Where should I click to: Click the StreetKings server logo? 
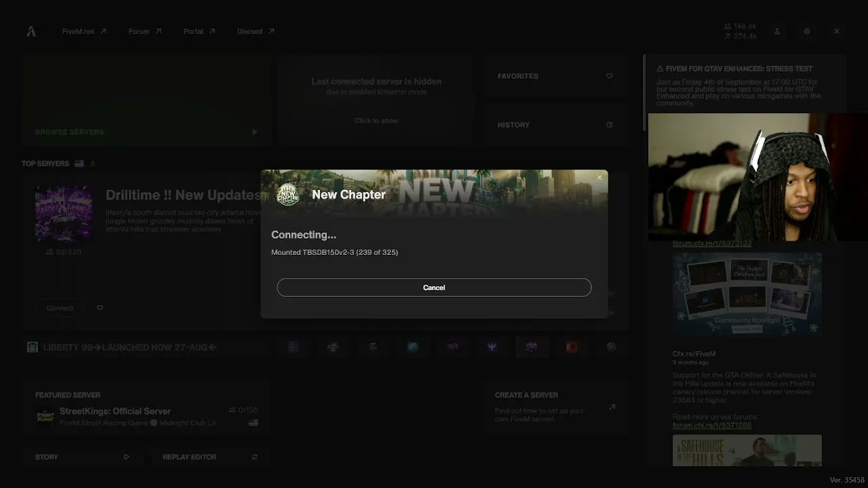(x=45, y=416)
